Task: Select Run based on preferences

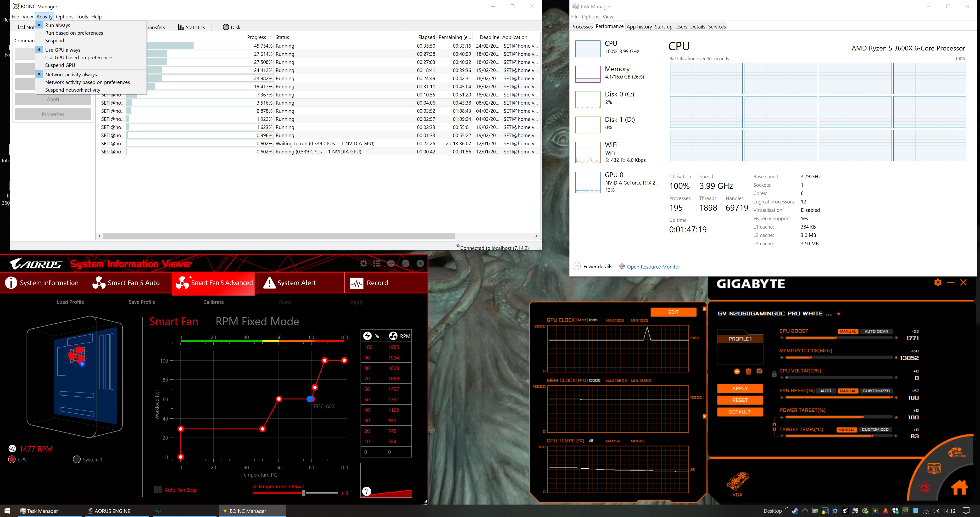Action: (74, 33)
